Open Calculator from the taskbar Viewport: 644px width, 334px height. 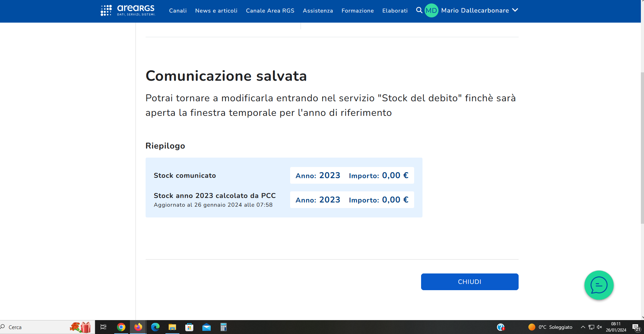224,327
